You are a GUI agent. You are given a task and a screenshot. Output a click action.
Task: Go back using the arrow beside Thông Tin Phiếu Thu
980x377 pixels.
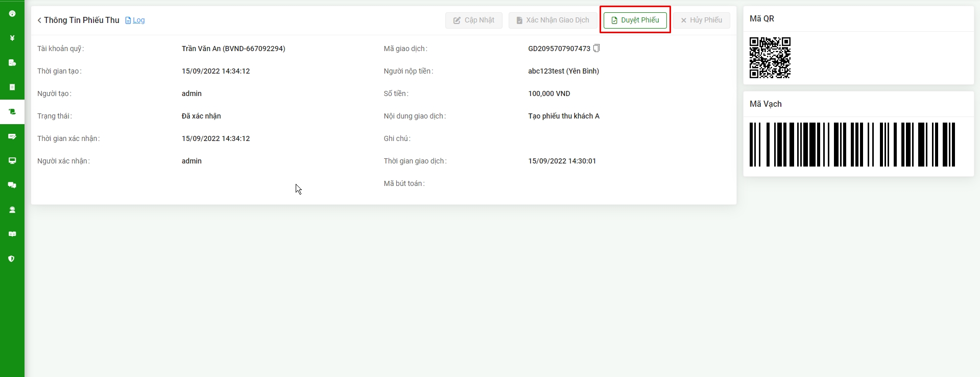(x=39, y=20)
